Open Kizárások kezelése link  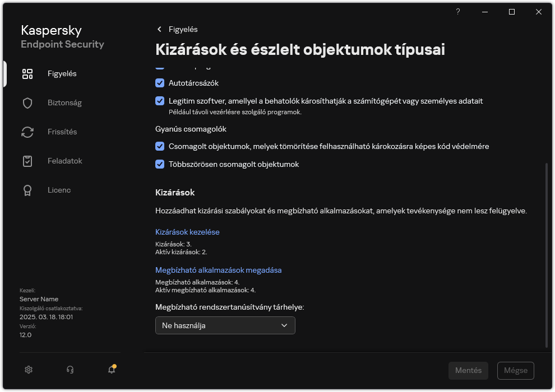pos(187,231)
